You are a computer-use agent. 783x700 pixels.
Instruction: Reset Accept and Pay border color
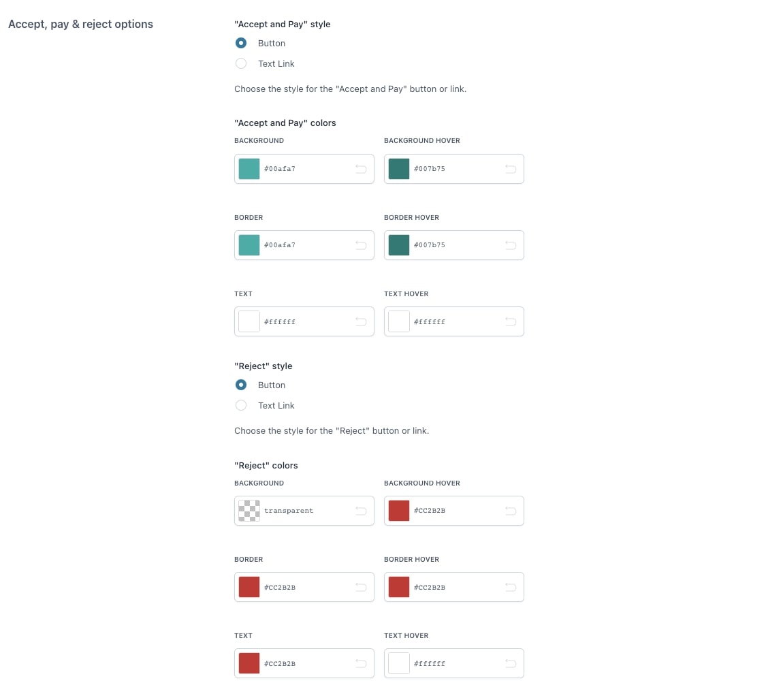point(361,245)
